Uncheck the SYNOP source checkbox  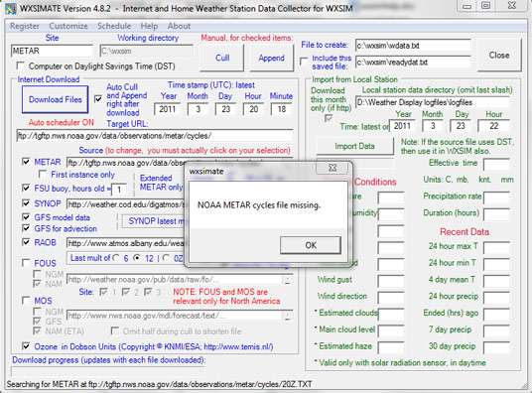point(26,203)
